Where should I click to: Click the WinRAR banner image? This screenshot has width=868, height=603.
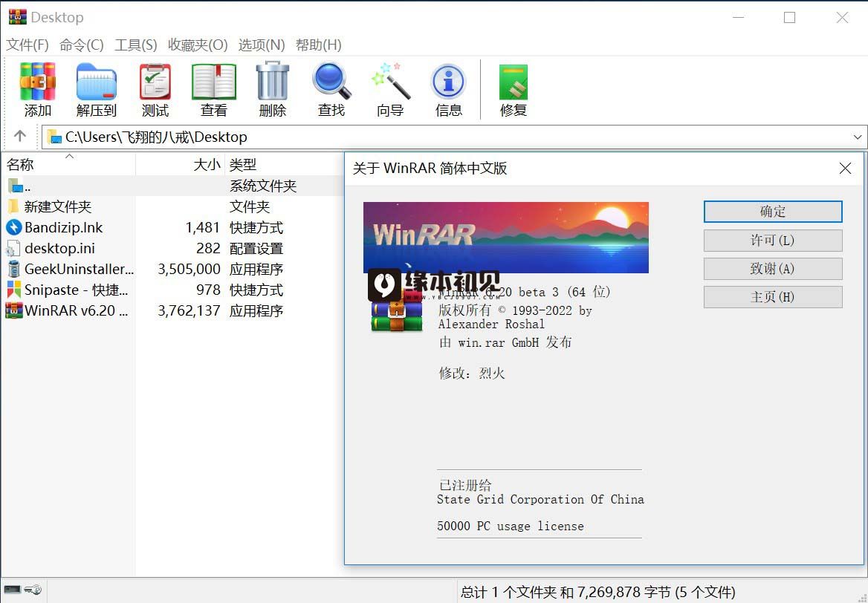point(505,238)
